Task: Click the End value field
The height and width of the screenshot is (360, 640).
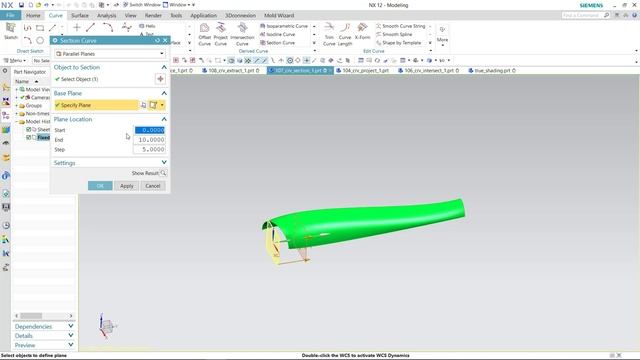Action: (x=150, y=140)
